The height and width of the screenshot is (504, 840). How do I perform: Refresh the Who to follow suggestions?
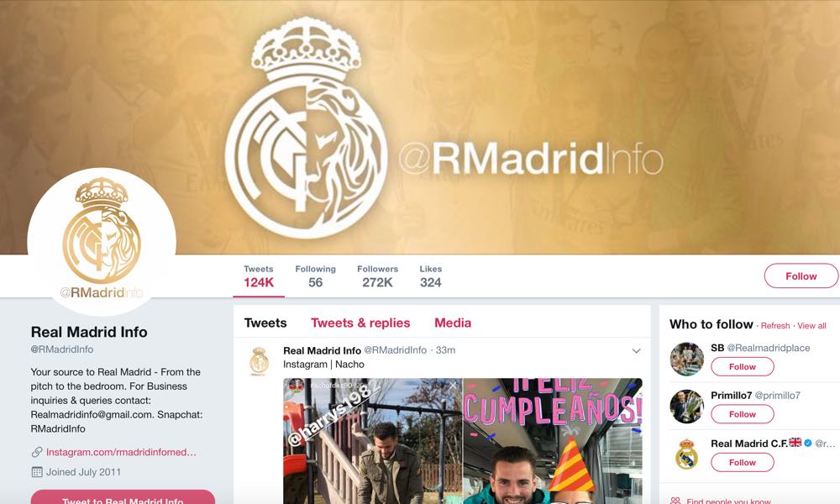775,326
